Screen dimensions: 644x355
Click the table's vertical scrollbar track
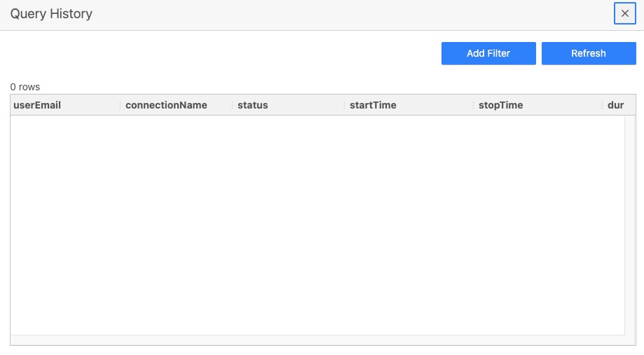[629, 224]
